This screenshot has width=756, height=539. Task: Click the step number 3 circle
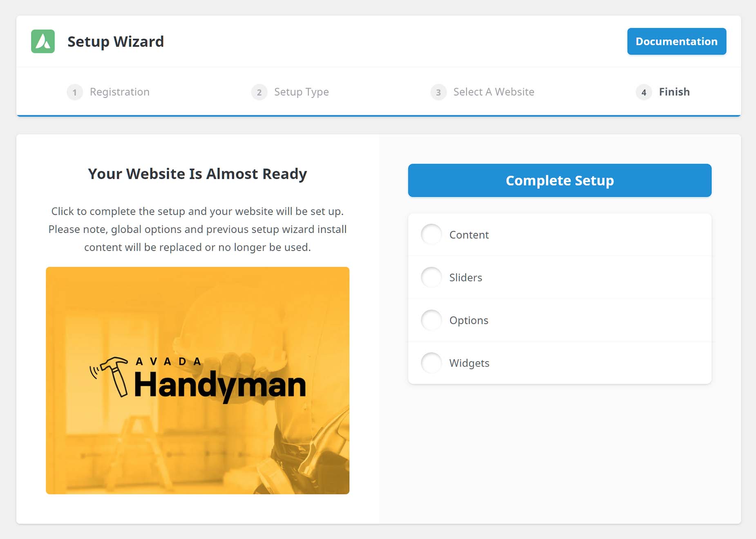pyautogui.click(x=438, y=92)
